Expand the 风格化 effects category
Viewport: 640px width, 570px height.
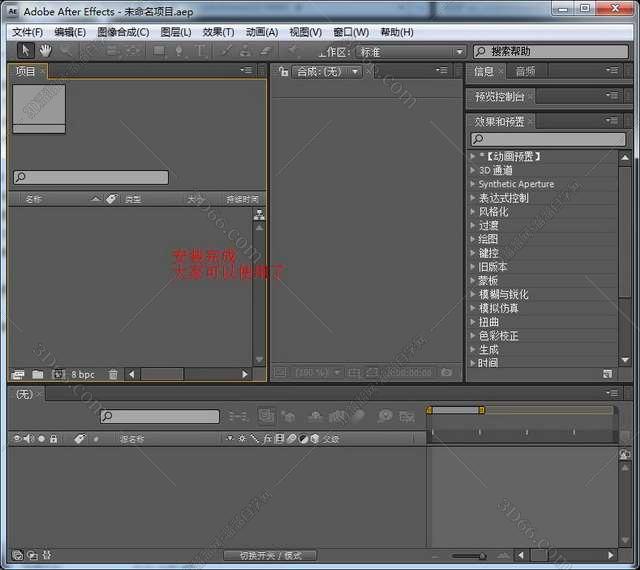click(473, 212)
